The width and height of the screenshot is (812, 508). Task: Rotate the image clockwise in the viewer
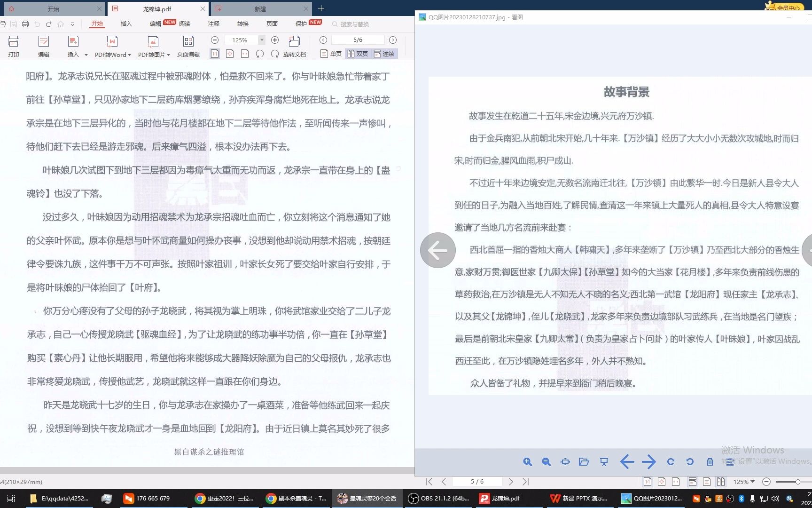pyautogui.click(x=671, y=462)
